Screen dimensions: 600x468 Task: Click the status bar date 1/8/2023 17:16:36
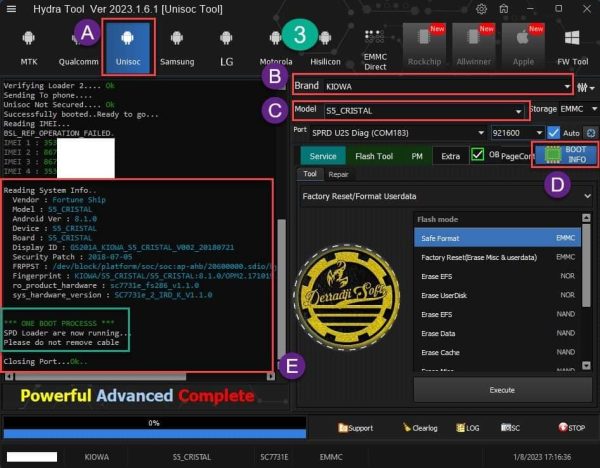[x=542, y=457]
